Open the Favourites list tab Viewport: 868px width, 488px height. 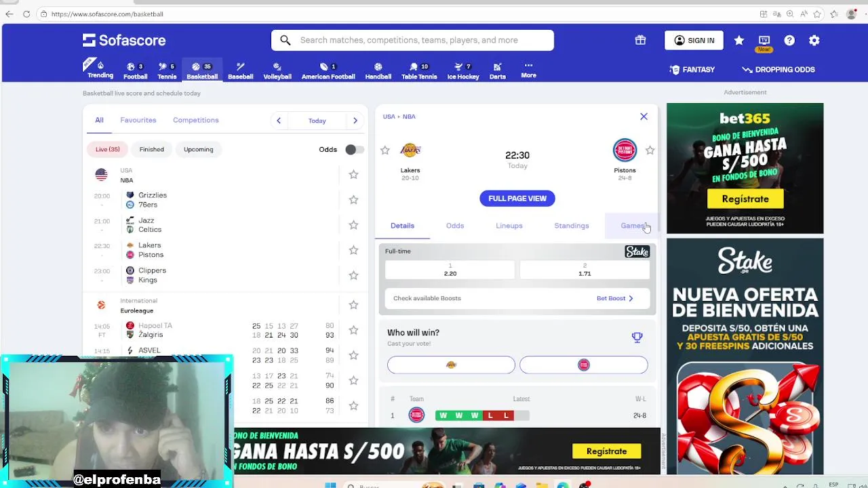138,120
